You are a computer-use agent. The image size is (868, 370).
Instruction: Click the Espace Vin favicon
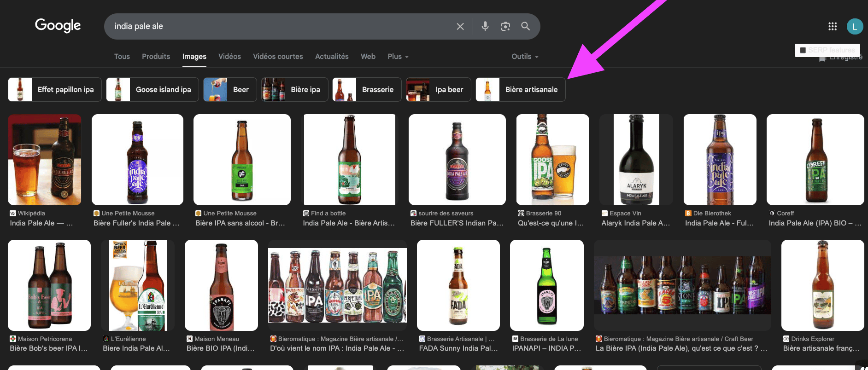tap(604, 213)
